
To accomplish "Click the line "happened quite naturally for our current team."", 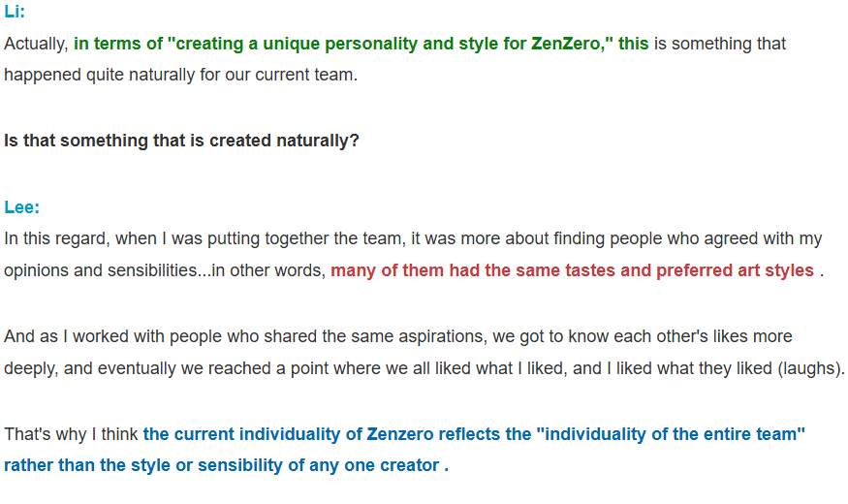I will click(x=180, y=75).
